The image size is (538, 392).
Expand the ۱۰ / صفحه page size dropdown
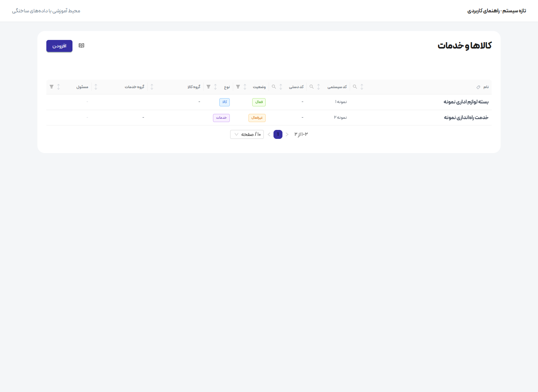pyautogui.click(x=247, y=134)
